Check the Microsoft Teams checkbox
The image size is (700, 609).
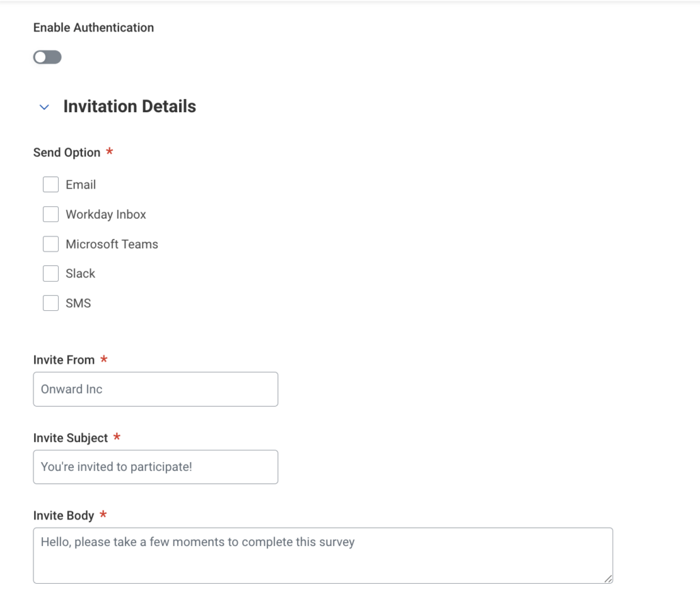click(51, 244)
